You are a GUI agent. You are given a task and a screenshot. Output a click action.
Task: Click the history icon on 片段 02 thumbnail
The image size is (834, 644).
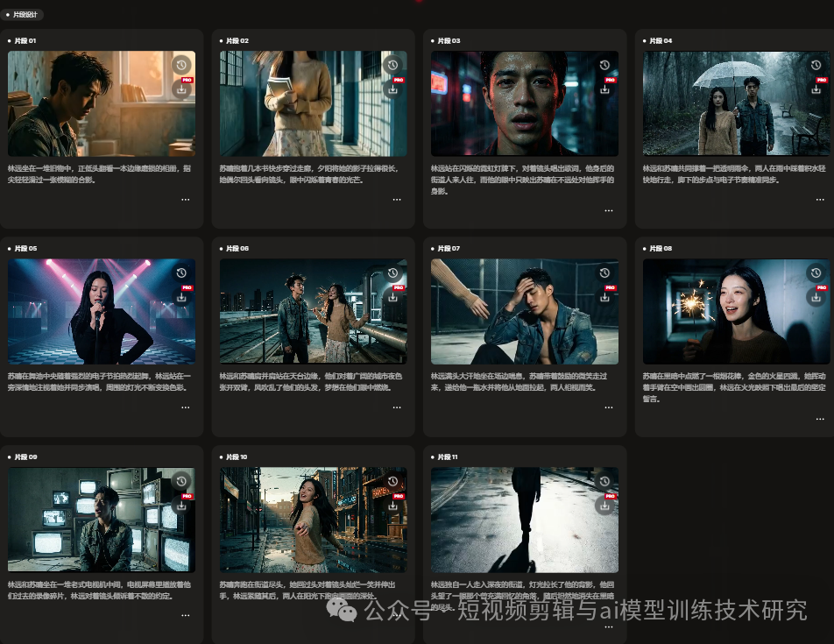pyautogui.click(x=392, y=65)
